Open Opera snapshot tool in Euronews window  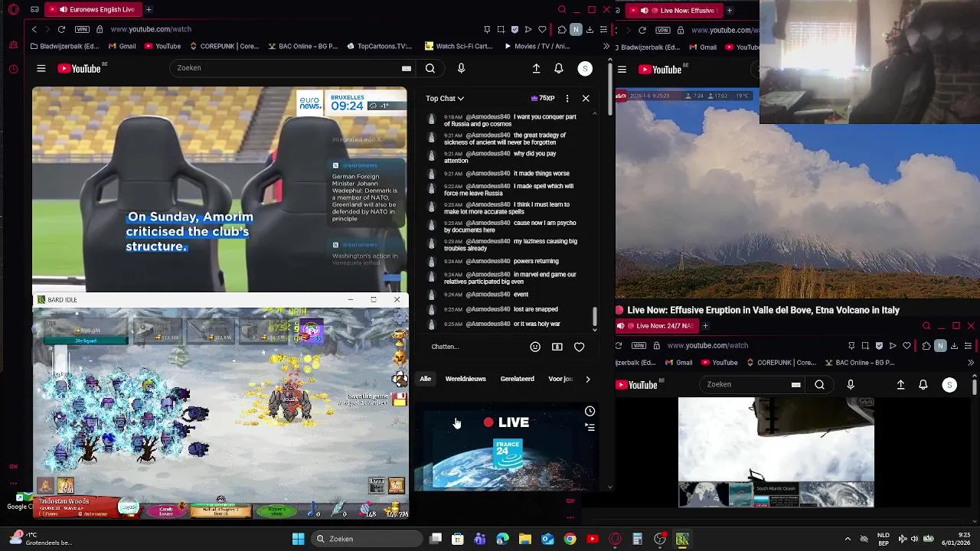[501, 29]
